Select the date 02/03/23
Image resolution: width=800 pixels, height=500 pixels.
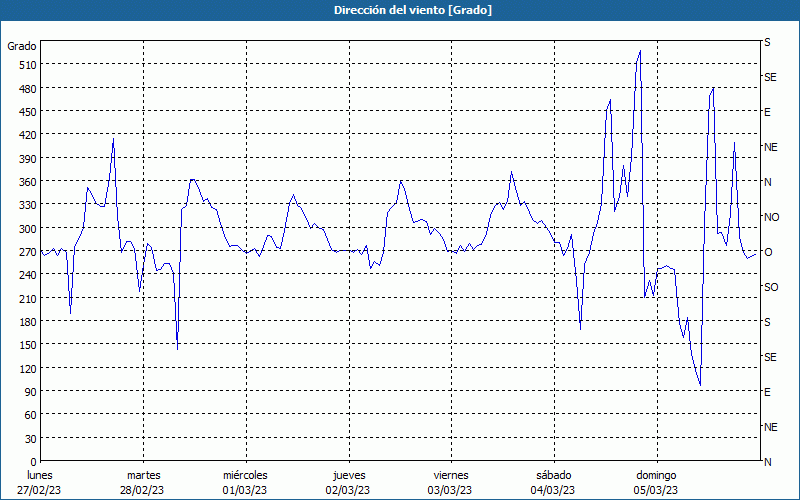click(347, 490)
